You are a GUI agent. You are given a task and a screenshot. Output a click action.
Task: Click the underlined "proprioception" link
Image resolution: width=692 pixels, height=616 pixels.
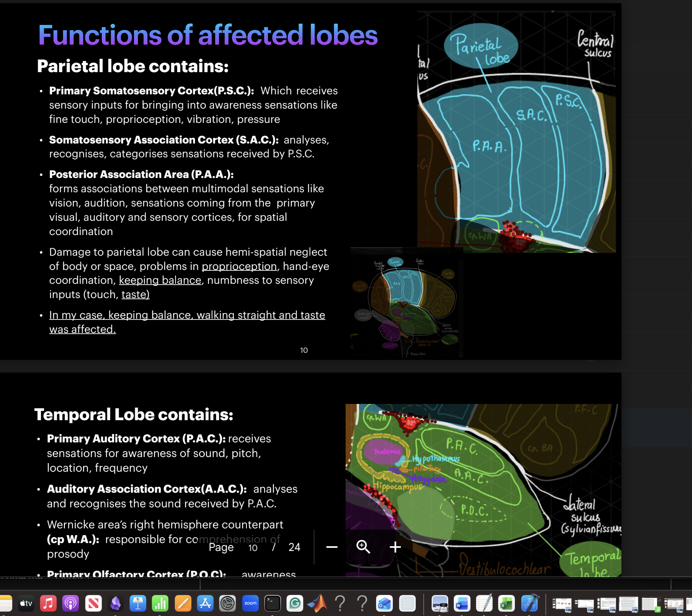[239, 266]
